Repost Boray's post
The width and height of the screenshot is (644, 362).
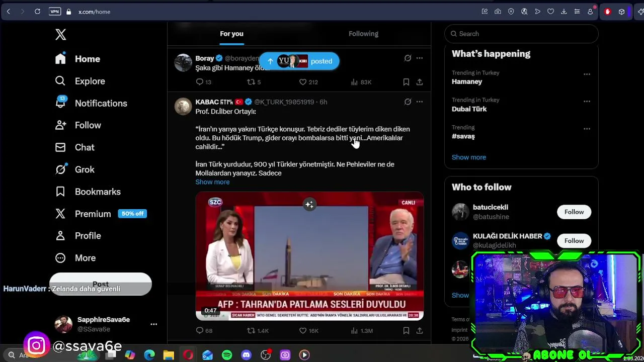coord(254,82)
